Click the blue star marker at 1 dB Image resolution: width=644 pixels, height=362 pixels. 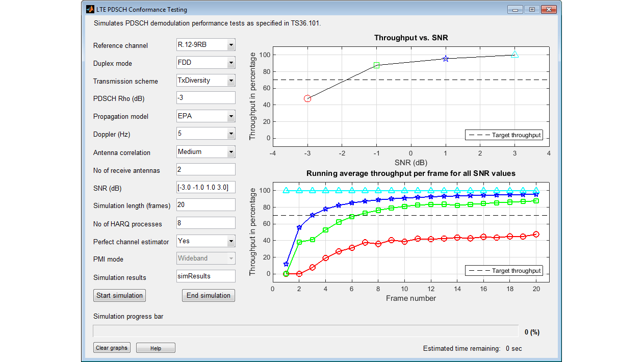coord(446,59)
